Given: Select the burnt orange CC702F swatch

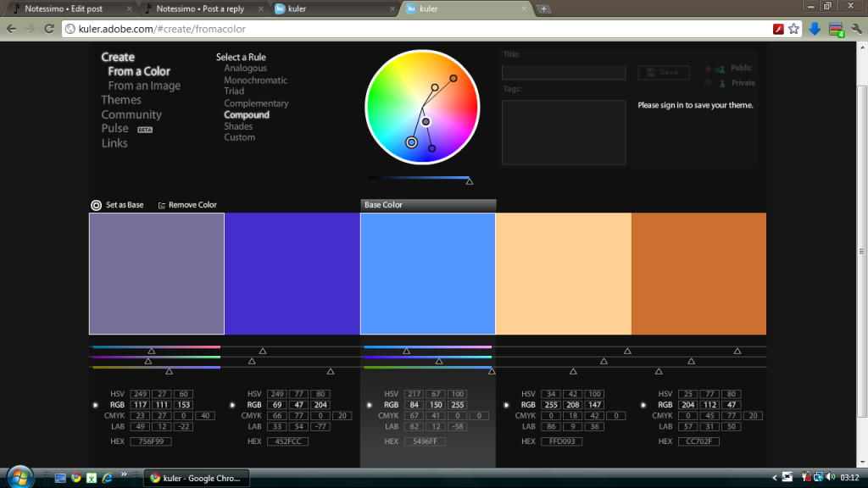Looking at the screenshot, I should 698,274.
